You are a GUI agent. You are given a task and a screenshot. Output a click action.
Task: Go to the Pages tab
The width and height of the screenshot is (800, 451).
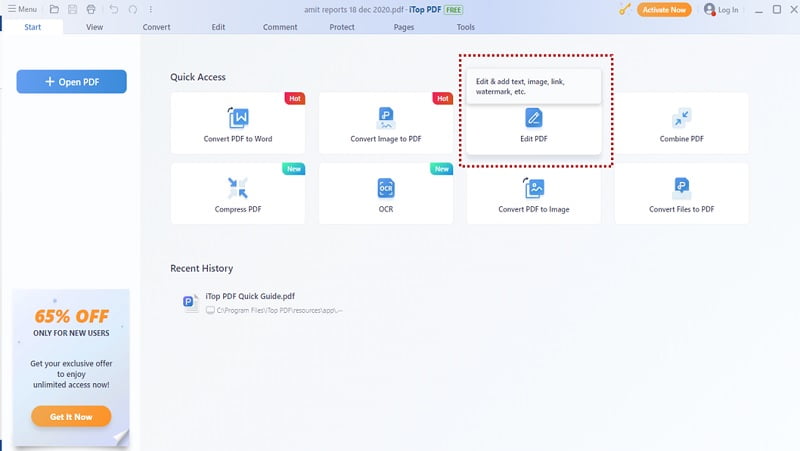coord(404,27)
